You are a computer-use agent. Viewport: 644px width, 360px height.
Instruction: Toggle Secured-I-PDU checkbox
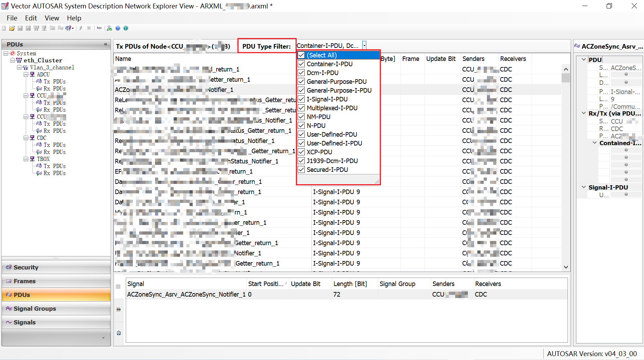[x=301, y=170]
